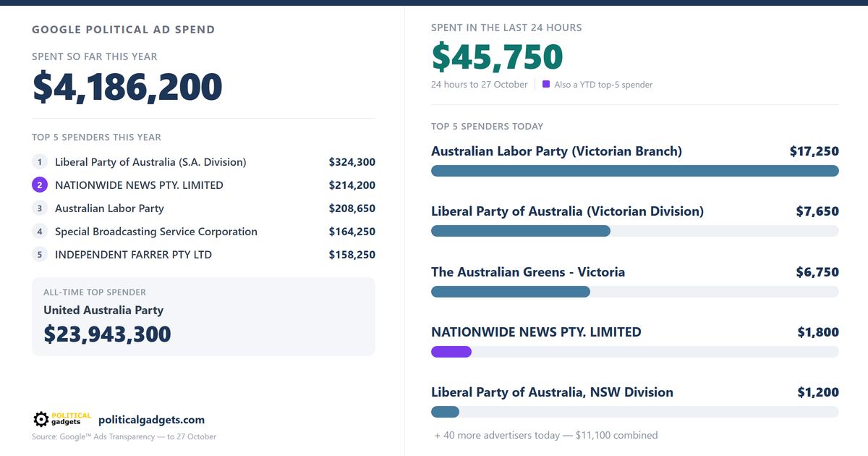Viewport: 868px width, 456px height.
Task: Click rank badge 3 beside Australian Labor Party
Action: (x=40, y=208)
